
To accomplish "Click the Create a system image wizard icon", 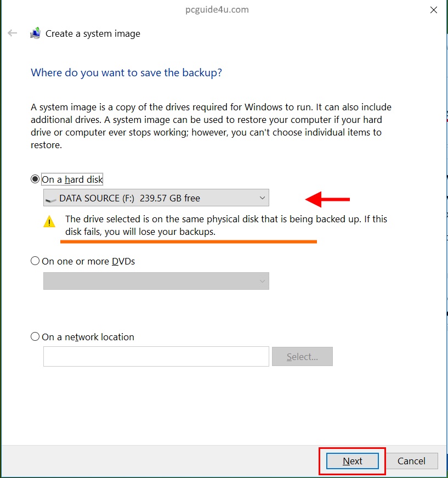I will 35,33.
